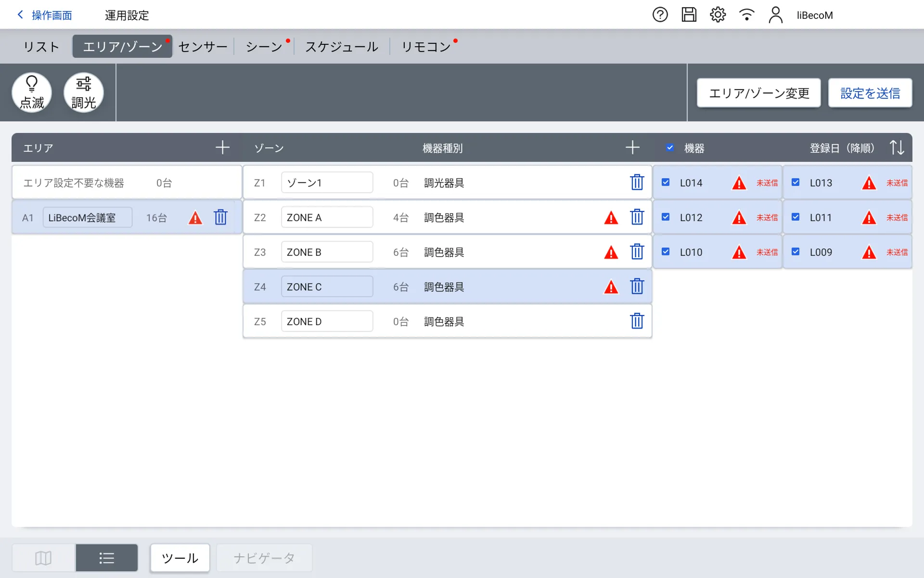The width and height of the screenshot is (924, 578).
Task: Delete ZONE B with its trash icon
Action: (637, 252)
